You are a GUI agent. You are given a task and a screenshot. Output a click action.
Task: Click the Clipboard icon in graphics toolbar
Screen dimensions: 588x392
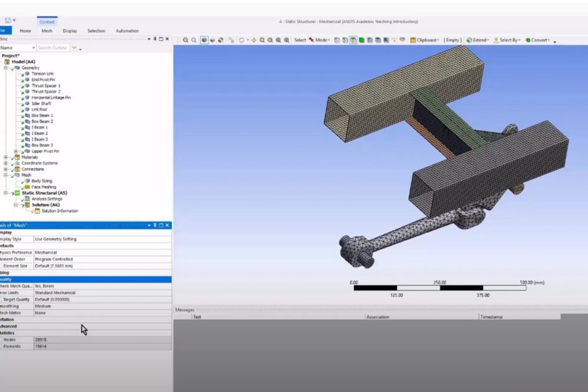(413, 40)
